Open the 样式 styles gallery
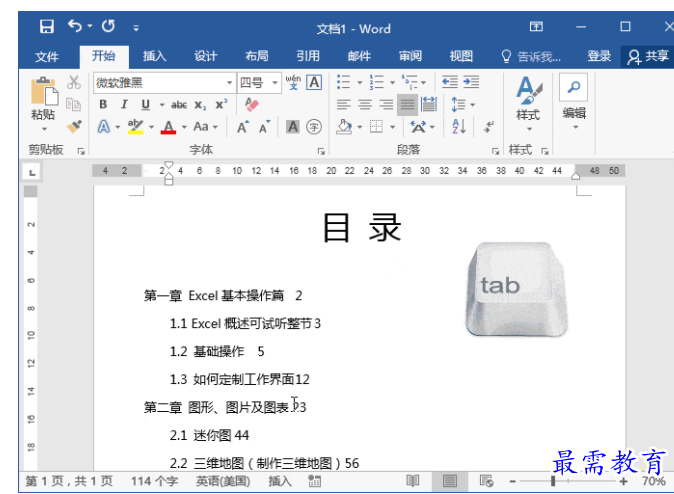674x494 pixels. (x=528, y=104)
